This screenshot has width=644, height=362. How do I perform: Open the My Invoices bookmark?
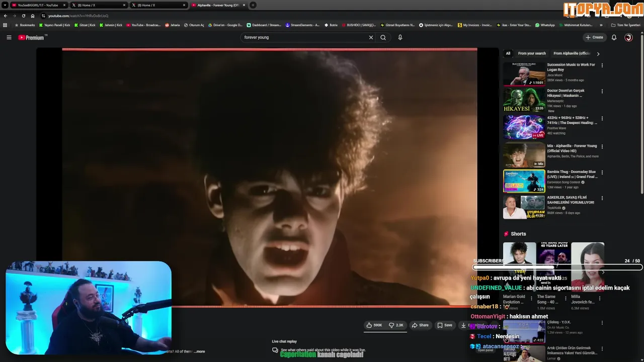[475, 25]
